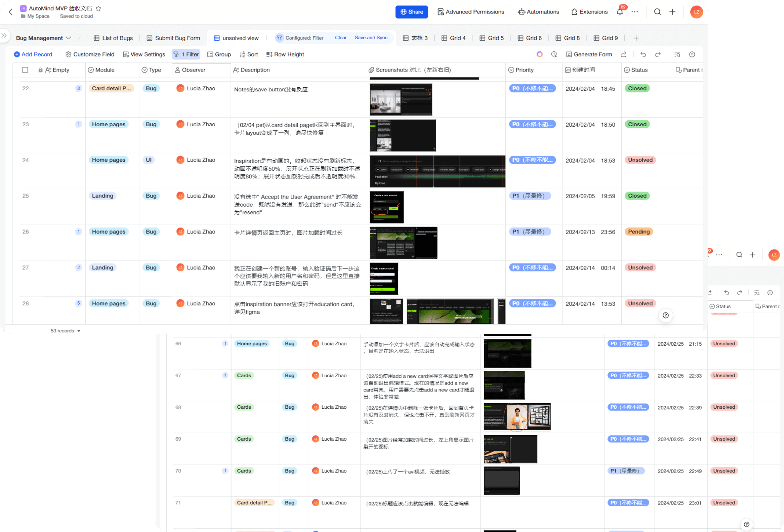Open screenshot thumbnail in row 22
Image resolution: width=784 pixels, height=532 pixels.
pyautogui.click(x=400, y=99)
